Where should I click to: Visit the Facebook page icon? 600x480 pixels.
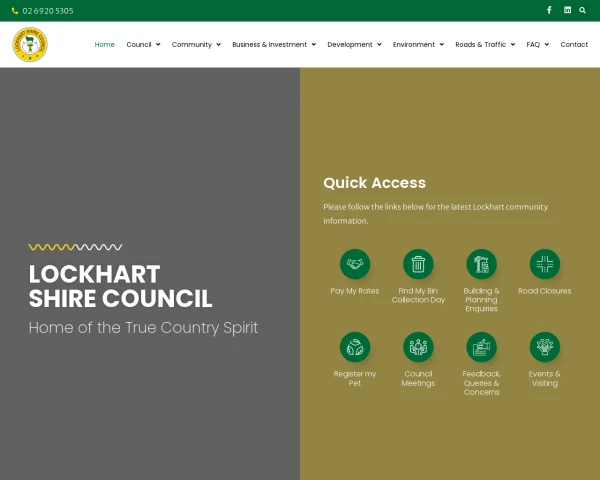click(x=549, y=10)
